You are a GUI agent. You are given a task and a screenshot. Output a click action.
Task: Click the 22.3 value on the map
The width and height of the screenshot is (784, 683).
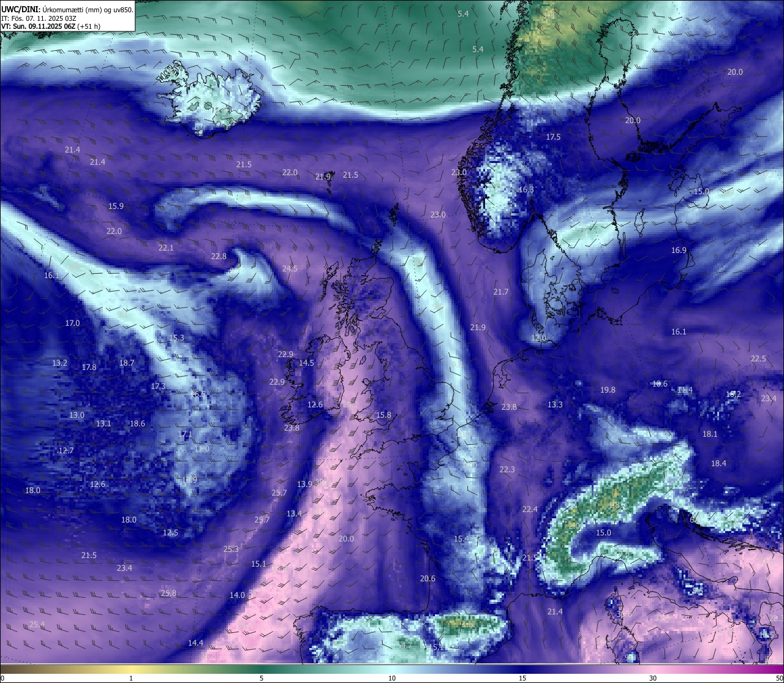(x=507, y=470)
